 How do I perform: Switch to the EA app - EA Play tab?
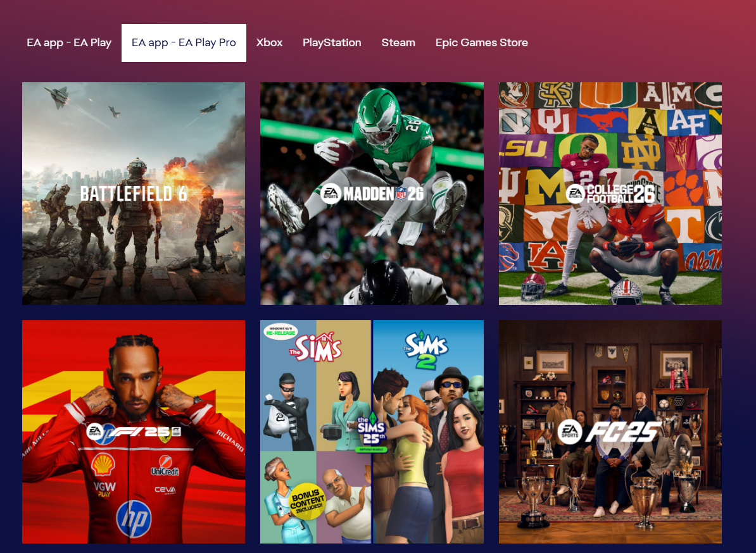click(69, 43)
